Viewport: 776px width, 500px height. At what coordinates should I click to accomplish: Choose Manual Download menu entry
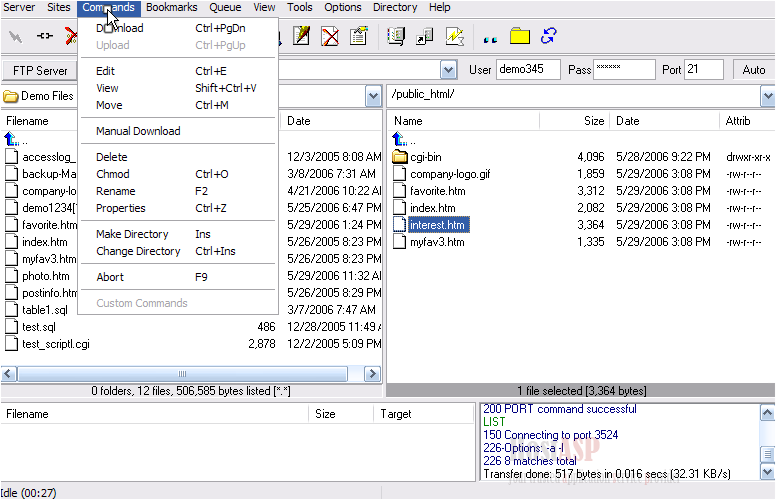click(178, 131)
